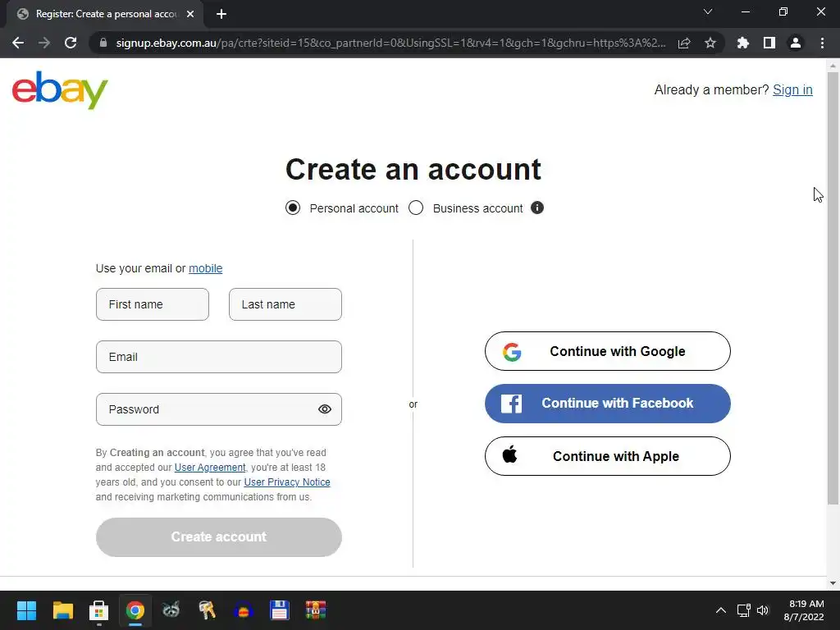This screenshot has width=840, height=630.
Task: Open the User Privacy Notice link
Action: 287,482
